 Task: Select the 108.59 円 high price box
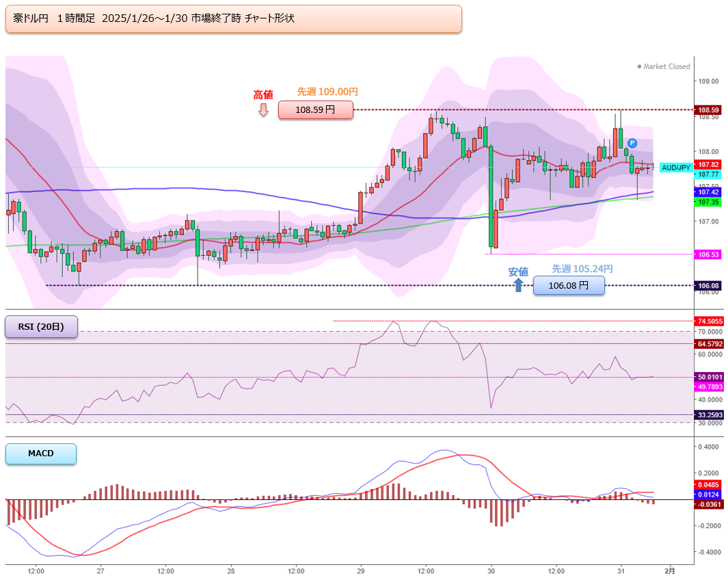point(316,110)
